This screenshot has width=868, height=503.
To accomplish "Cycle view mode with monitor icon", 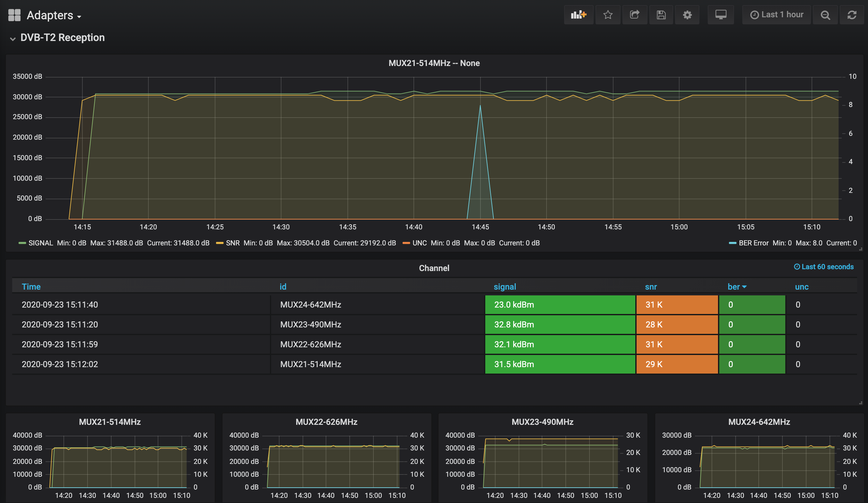I will (x=721, y=15).
